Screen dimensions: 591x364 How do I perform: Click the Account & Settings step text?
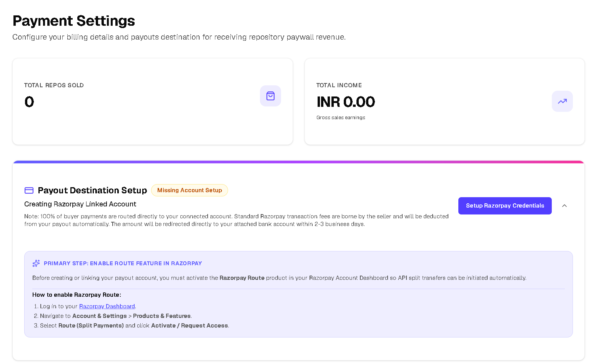[100, 316]
